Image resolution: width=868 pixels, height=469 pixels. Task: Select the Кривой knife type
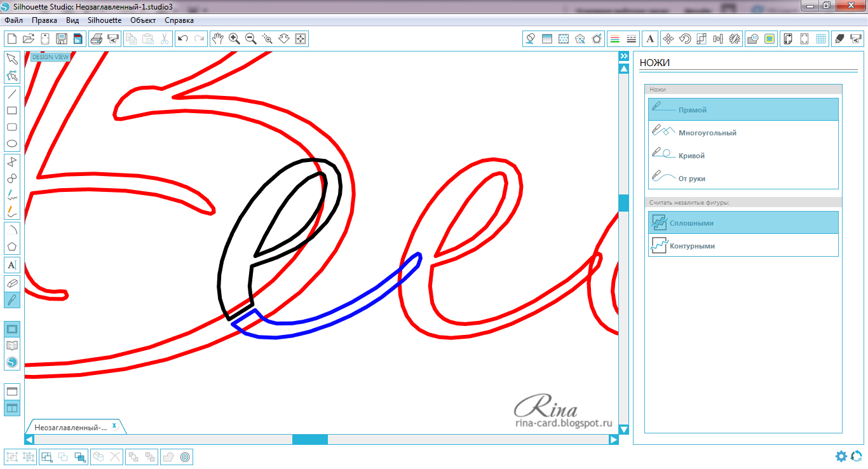click(743, 155)
